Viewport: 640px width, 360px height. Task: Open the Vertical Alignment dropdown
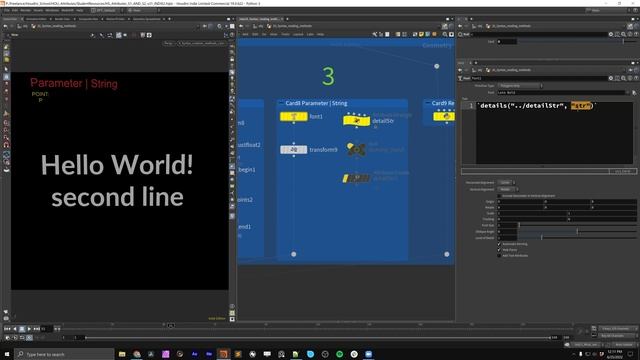pos(508,189)
